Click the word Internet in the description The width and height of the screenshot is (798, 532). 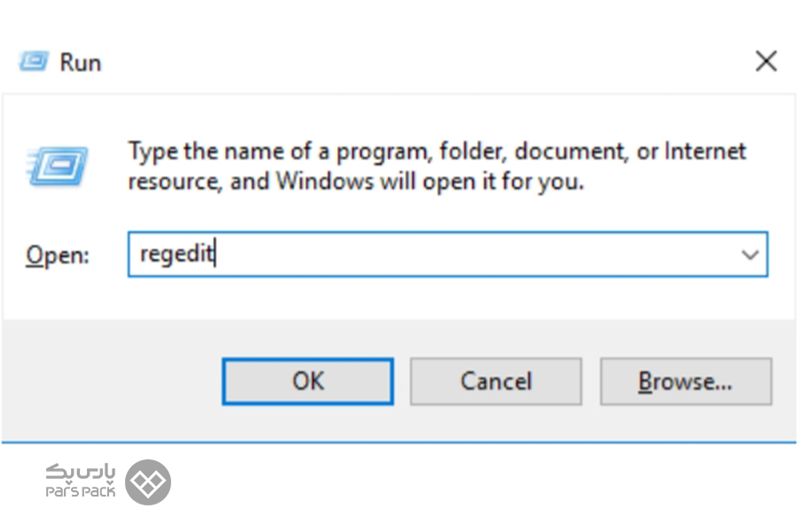point(705,152)
